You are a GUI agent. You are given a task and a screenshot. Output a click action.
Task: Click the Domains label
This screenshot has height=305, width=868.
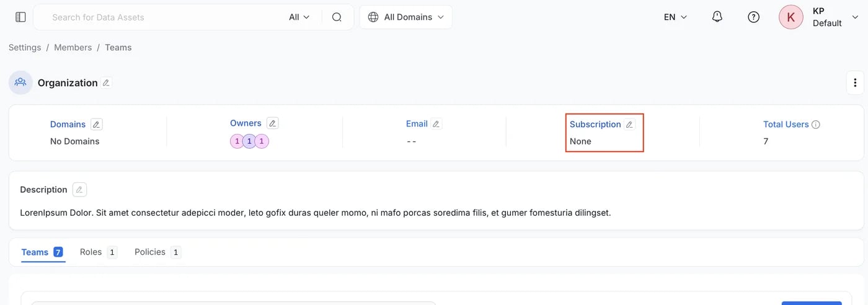pyautogui.click(x=68, y=125)
